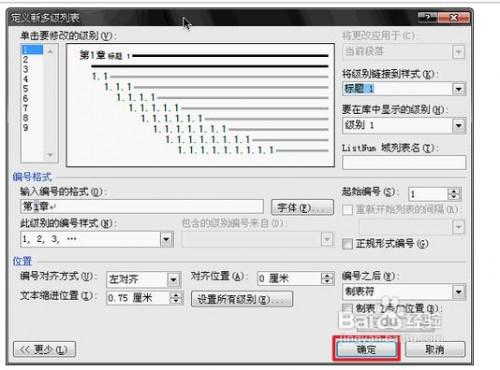Click the 对齐位置 value field

289,279
